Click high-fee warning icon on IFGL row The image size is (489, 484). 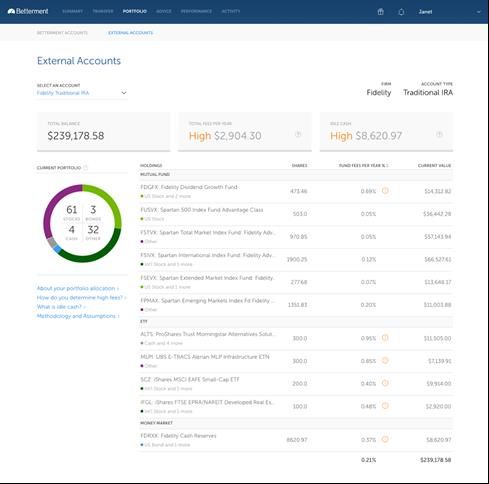coord(385,406)
